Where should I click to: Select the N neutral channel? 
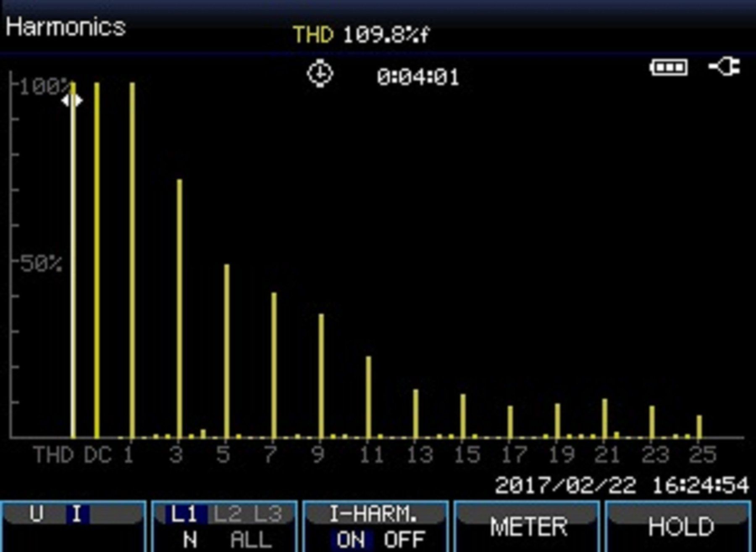[x=190, y=539]
